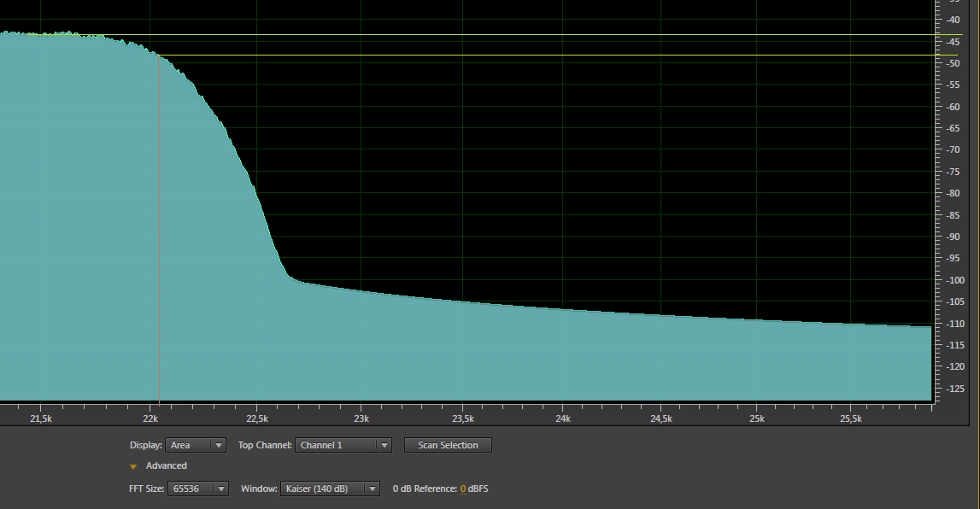
Task: Click the 22,5k frequency axis label
Action: click(x=256, y=419)
